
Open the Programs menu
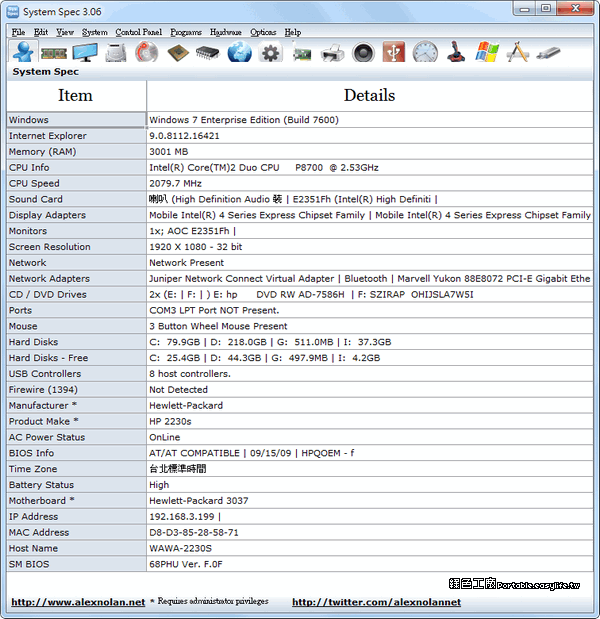(x=186, y=32)
